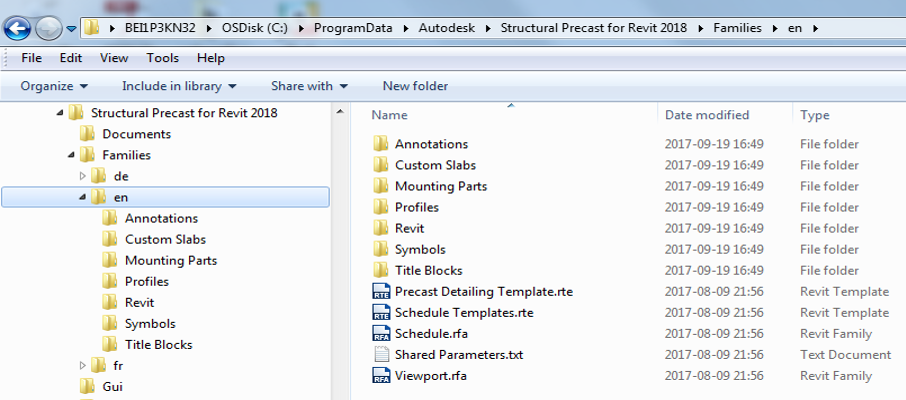Image resolution: width=906 pixels, height=400 pixels.
Task: Sort files by Date modified column
Action: 707,115
